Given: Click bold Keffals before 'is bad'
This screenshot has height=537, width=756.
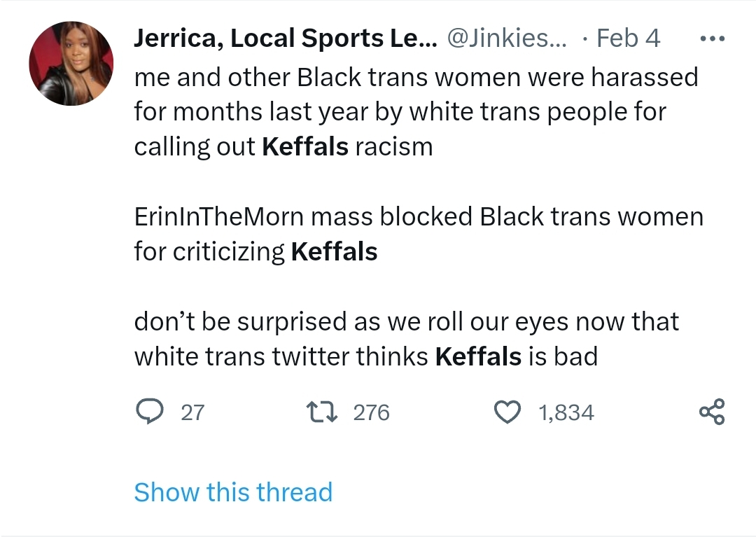Looking at the screenshot, I should tap(478, 356).
